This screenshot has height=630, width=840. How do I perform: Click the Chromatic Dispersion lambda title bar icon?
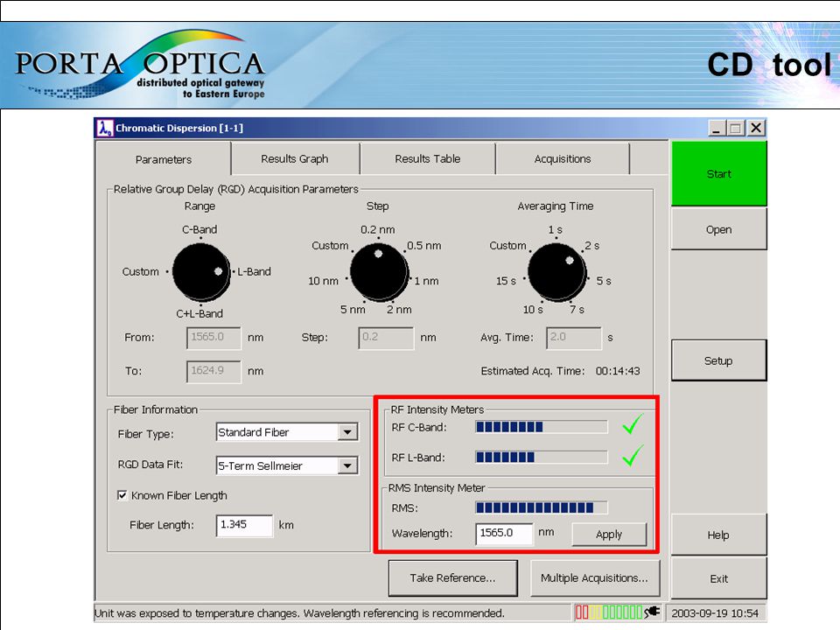pyautogui.click(x=104, y=128)
